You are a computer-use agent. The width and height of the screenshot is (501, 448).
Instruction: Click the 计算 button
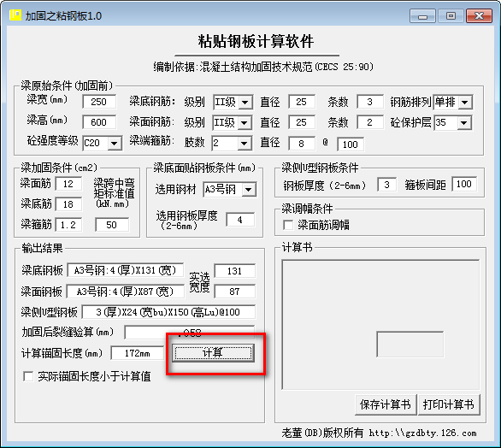(213, 353)
